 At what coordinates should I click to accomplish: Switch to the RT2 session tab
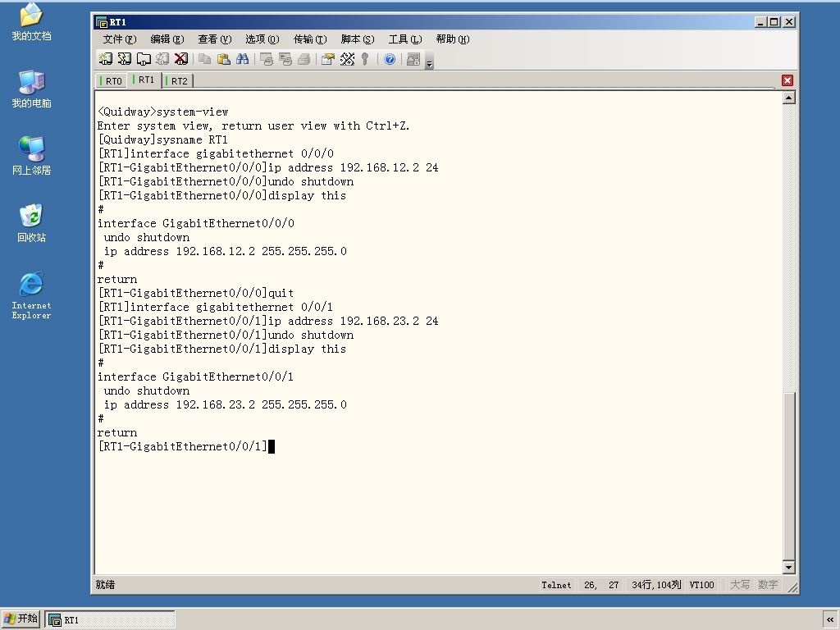pyautogui.click(x=177, y=81)
